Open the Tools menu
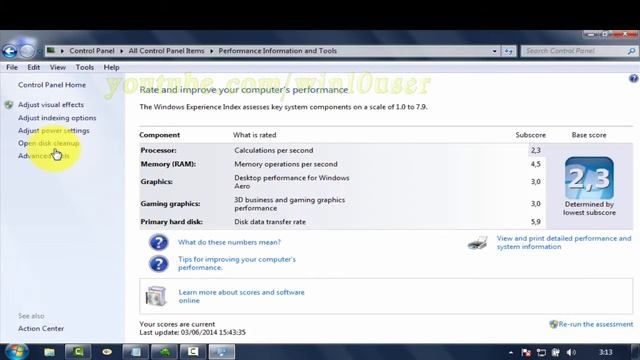The width and height of the screenshot is (640, 360). [x=84, y=67]
